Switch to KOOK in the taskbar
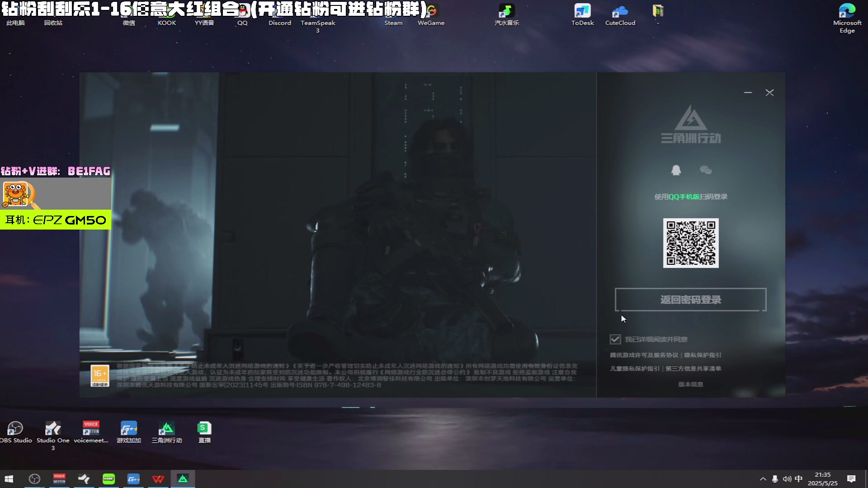868x488 pixels. pyautogui.click(x=108, y=479)
